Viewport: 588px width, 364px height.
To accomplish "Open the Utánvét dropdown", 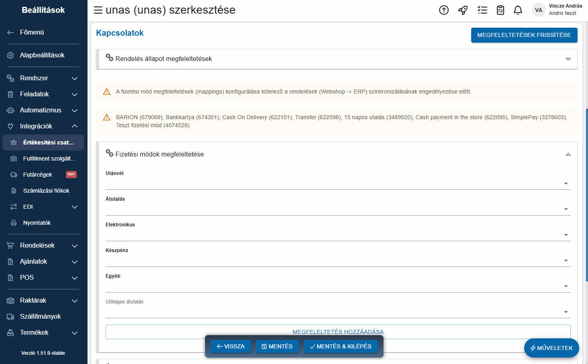I will (x=566, y=183).
